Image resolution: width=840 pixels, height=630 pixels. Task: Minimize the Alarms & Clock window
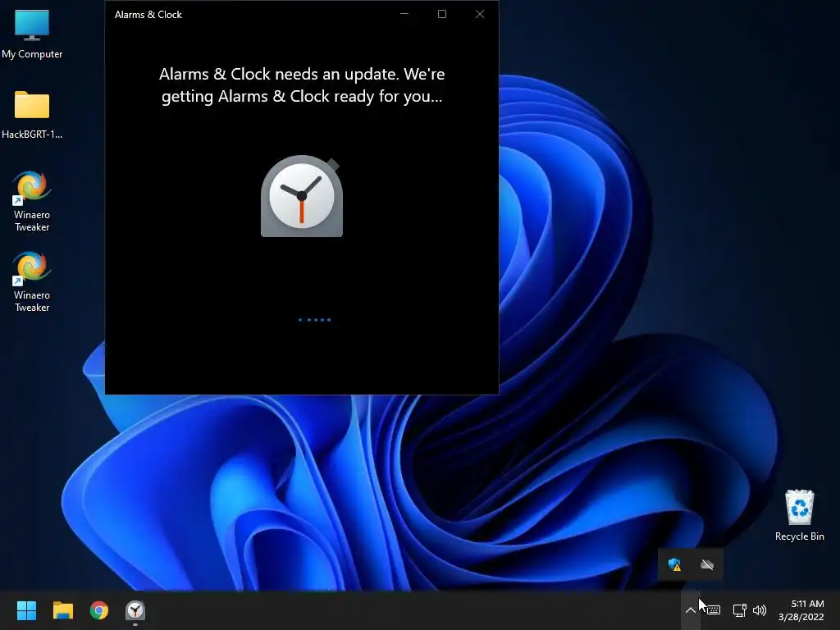tap(404, 14)
